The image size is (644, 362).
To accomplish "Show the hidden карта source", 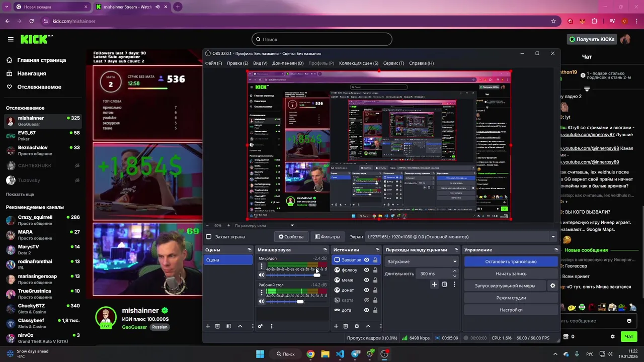I will point(366,300).
